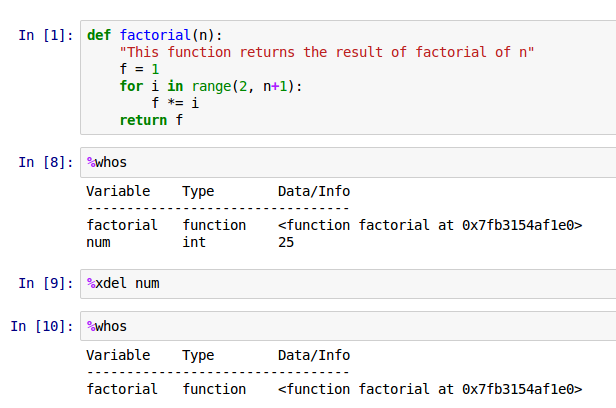The width and height of the screenshot is (616, 408).
Task: Click the 'return f' line
Action: (151, 120)
